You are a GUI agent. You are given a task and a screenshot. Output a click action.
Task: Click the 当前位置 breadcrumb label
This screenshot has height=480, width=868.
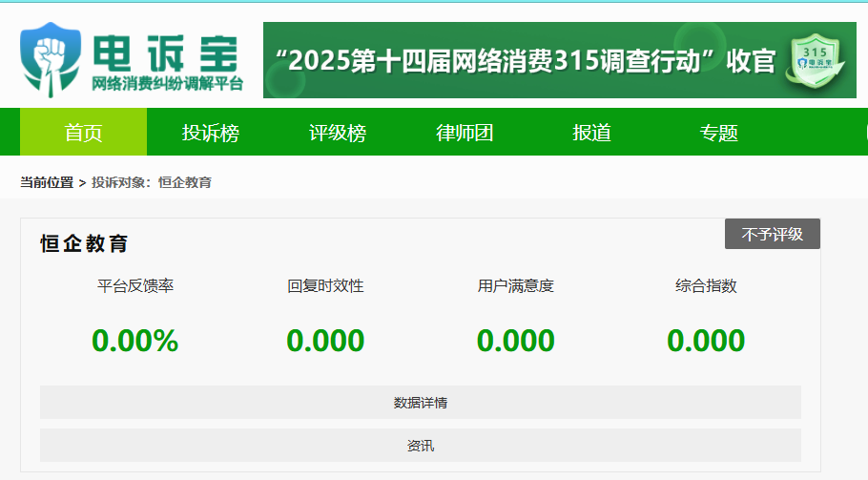click(x=47, y=182)
